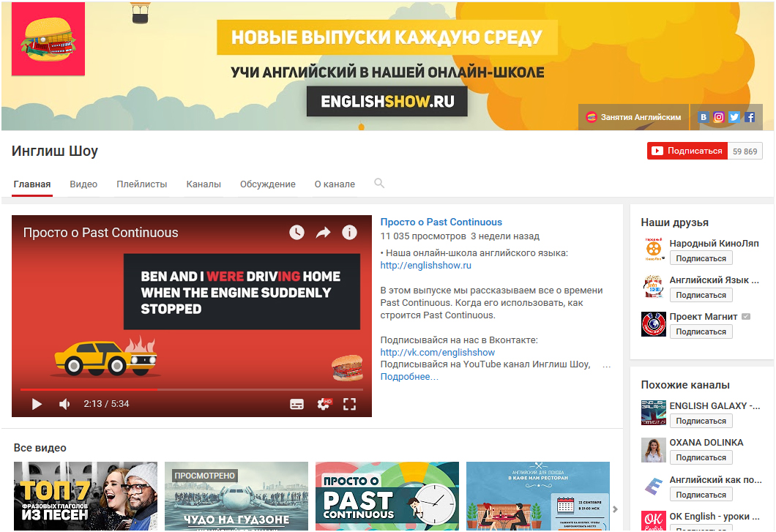This screenshot has width=776, height=532.
Task: Switch to the Главная tab
Action: (x=32, y=184)
